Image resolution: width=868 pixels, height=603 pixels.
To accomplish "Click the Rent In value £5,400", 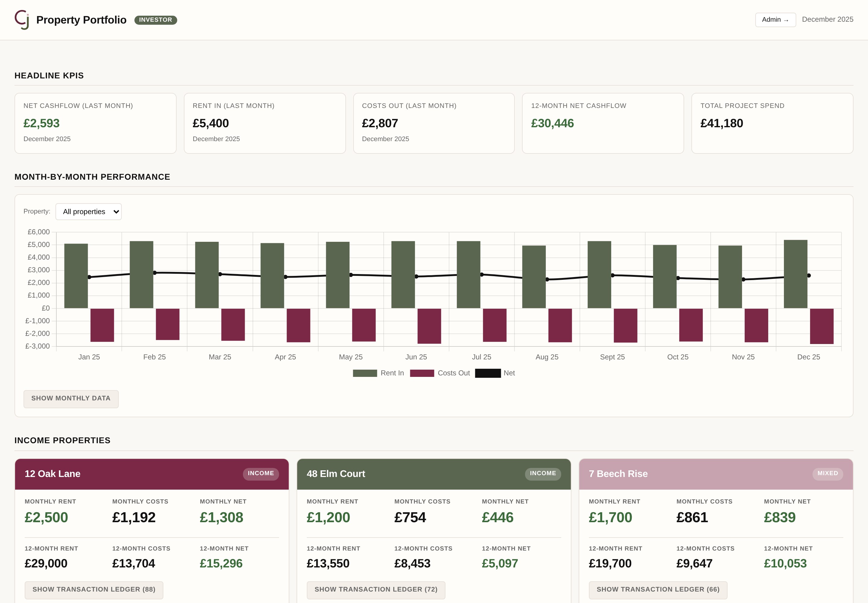I will [211, 123].
